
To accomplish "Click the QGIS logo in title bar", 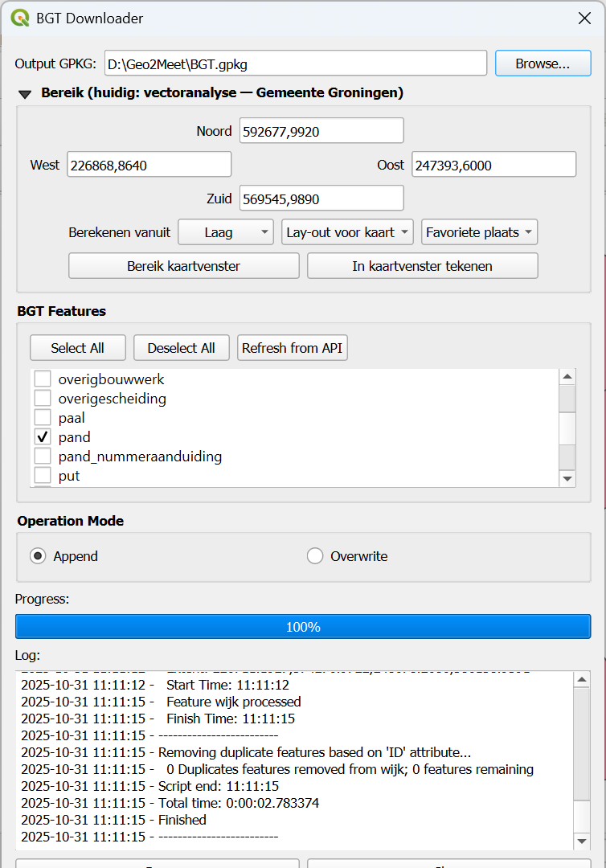I will pos(19,18).
